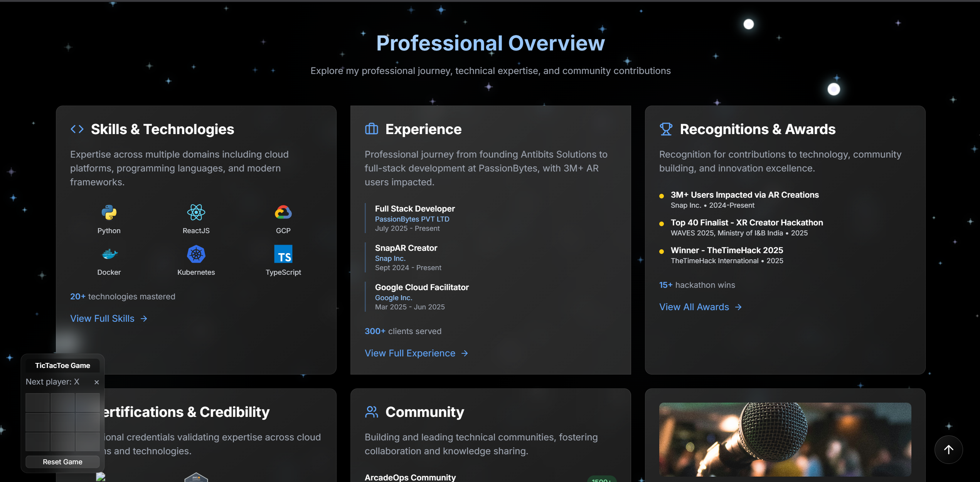Click the ReactJS atom icon
Screen dimensions: 980x482
196,212
